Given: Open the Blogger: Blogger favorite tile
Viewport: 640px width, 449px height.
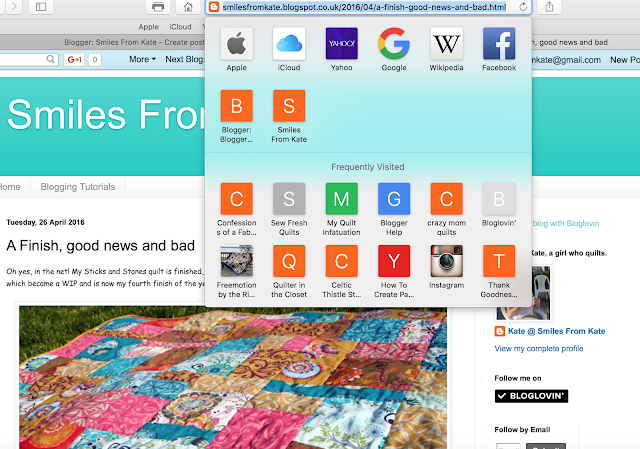Looking at the screenshot, I should (x=237, y=106).
